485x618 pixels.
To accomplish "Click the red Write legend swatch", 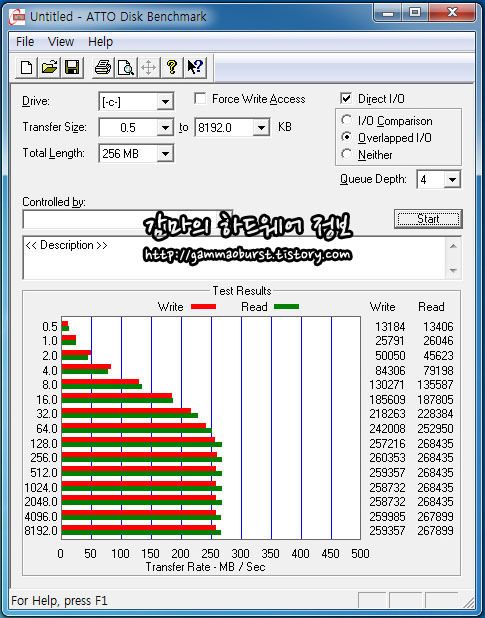I will point(203,307).
